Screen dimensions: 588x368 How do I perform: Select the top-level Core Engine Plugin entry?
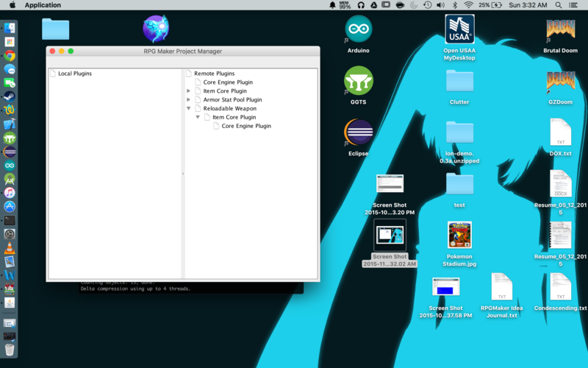(x=228, y=82)
